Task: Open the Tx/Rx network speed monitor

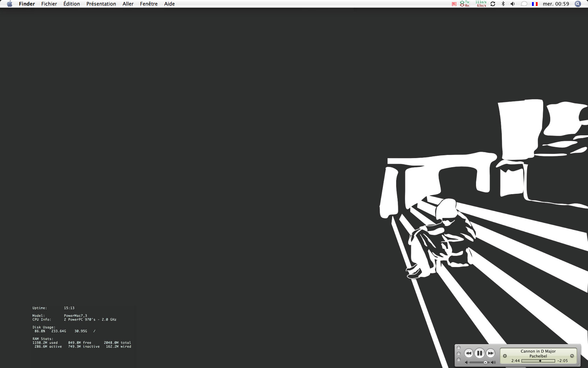Action: 473,4
